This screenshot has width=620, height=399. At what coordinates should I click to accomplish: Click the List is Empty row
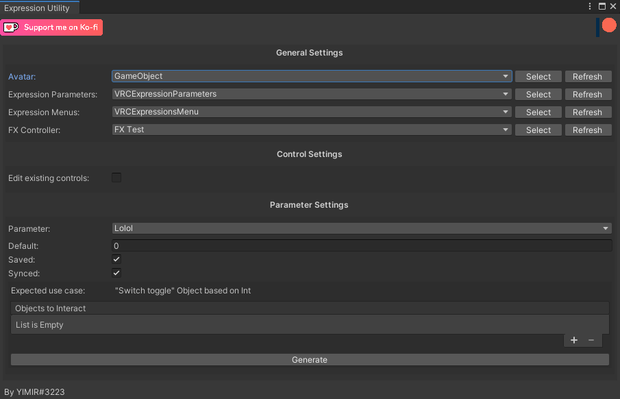310,325
